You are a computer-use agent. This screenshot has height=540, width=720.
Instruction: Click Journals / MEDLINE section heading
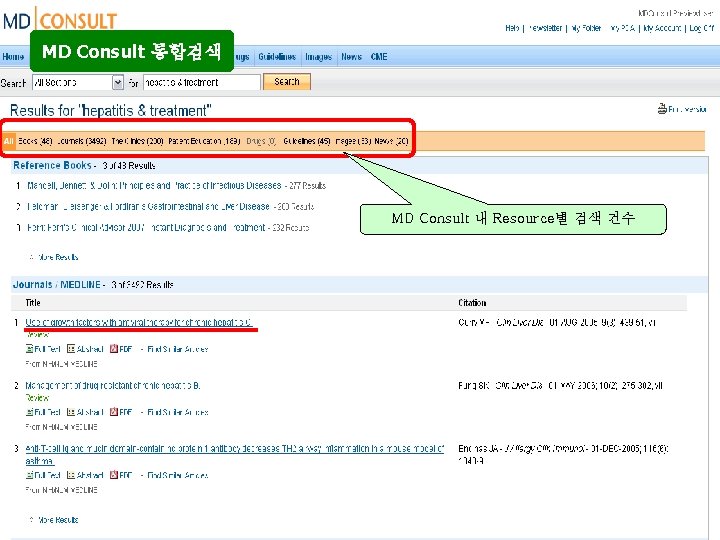tap(56, 284)
